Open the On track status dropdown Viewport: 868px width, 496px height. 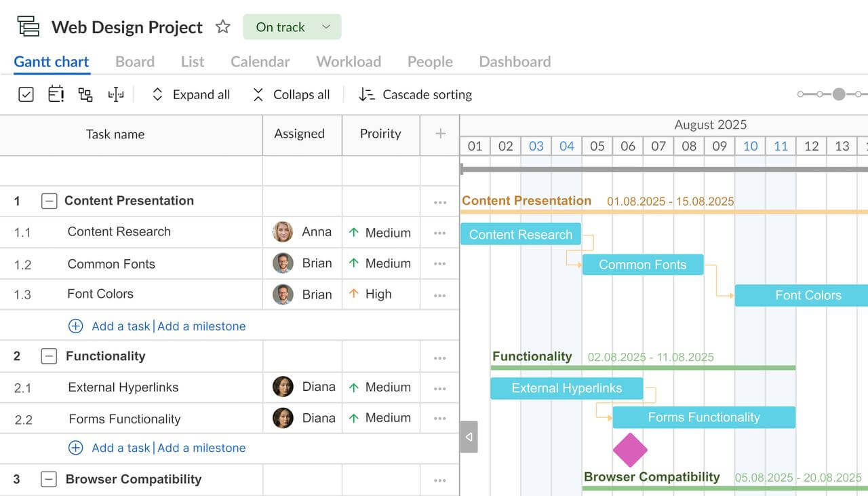coord(292,27)
